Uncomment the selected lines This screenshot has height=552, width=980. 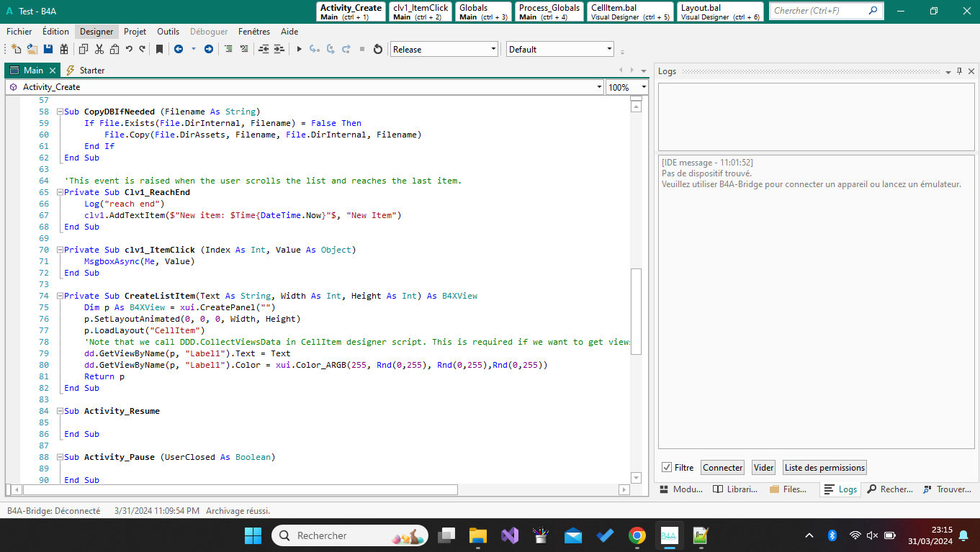tap(244, 49)
